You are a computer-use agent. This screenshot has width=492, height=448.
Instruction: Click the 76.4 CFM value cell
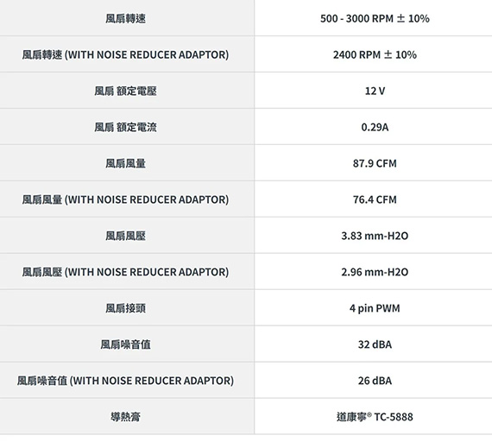[375, 199]
